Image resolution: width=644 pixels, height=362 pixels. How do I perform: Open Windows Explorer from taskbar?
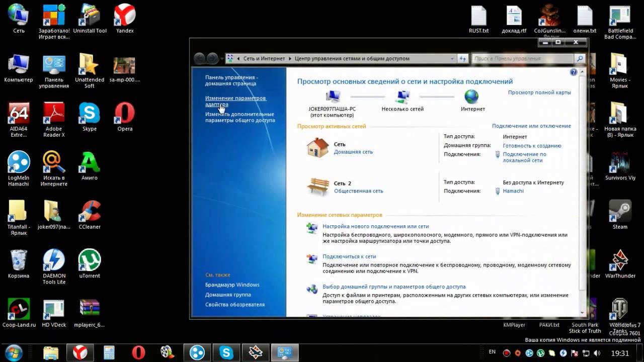[x=51, y=352]
